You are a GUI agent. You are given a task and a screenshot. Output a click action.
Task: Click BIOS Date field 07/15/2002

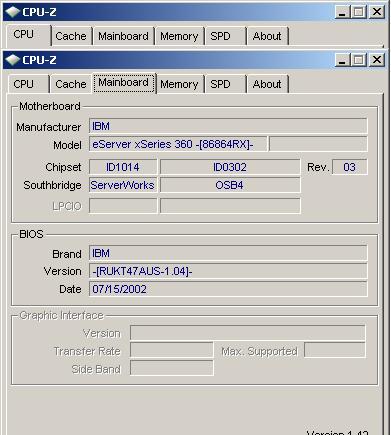pos(228,289)
